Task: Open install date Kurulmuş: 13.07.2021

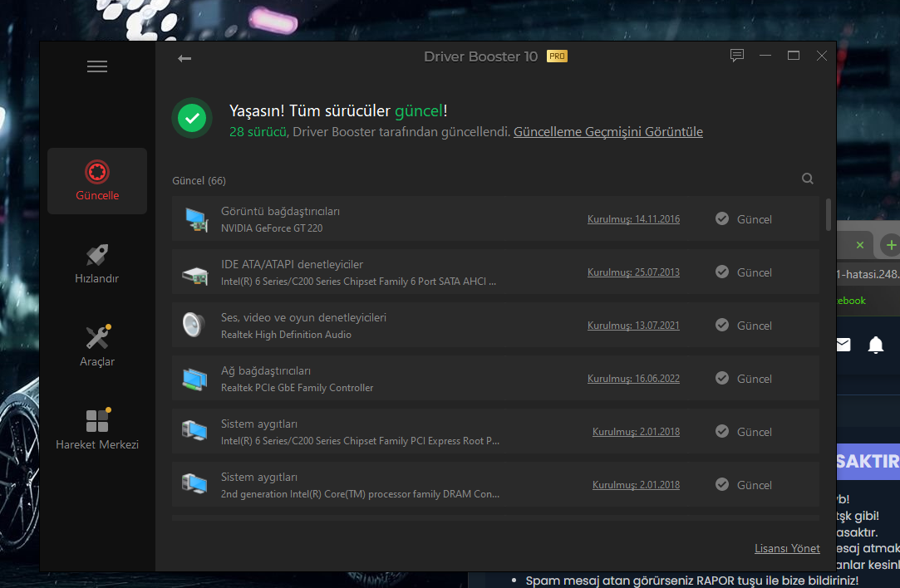Action: pyautogui.click(x=633, y=326)
